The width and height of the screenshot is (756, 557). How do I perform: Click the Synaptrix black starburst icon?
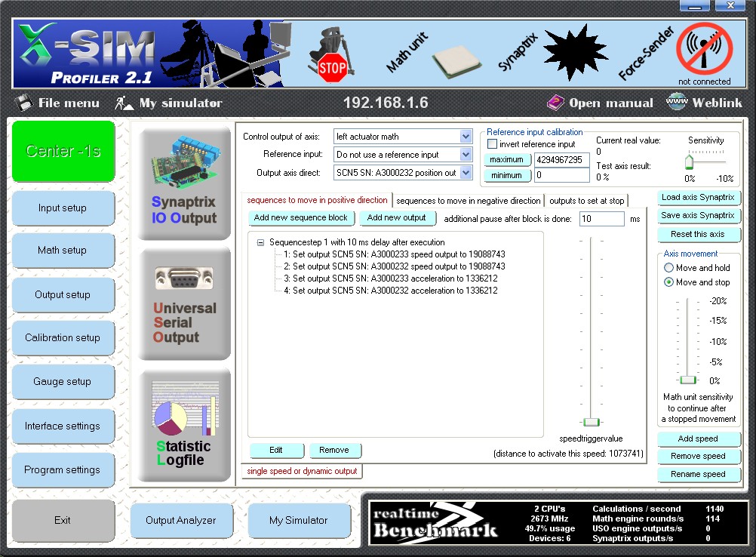point(575,52)
